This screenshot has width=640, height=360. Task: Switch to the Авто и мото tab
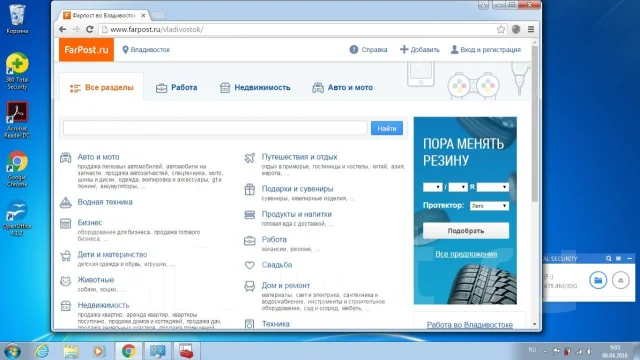342,87
